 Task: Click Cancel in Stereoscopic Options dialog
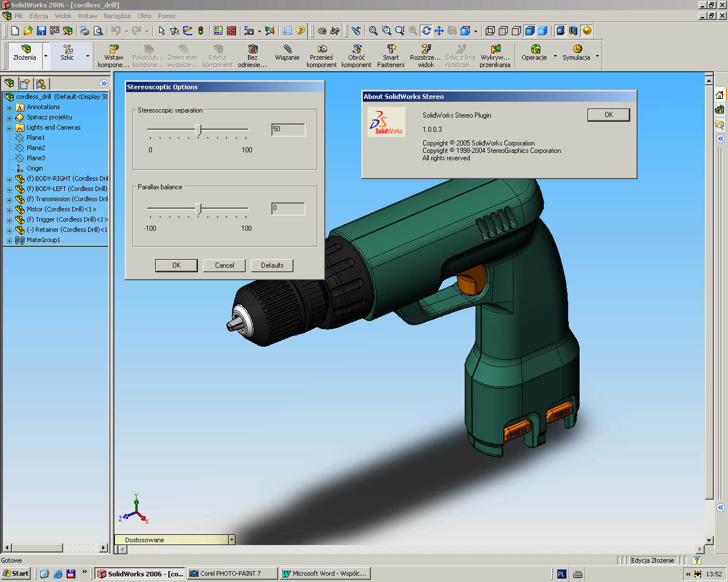pos(224,265)
